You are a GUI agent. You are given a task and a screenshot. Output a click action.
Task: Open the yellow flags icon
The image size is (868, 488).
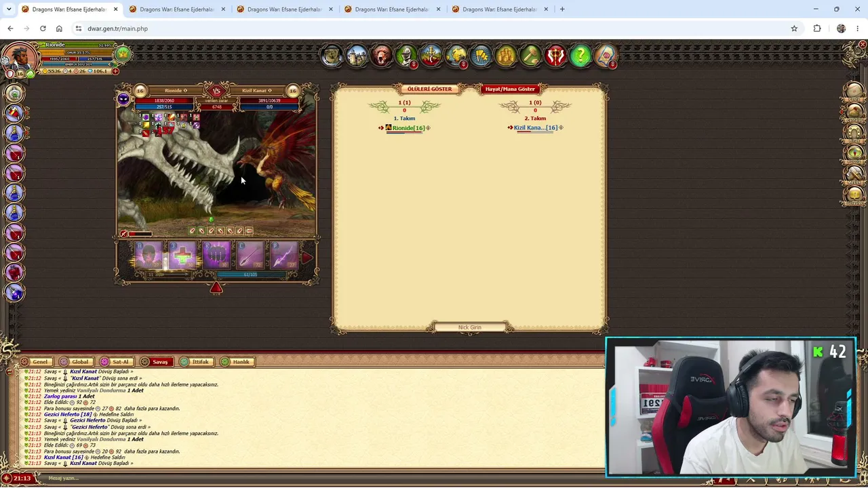click(481, 56)
